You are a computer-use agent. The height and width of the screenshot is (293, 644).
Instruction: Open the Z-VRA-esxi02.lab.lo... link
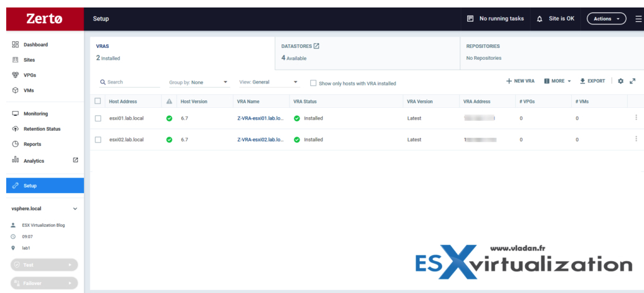260,140
